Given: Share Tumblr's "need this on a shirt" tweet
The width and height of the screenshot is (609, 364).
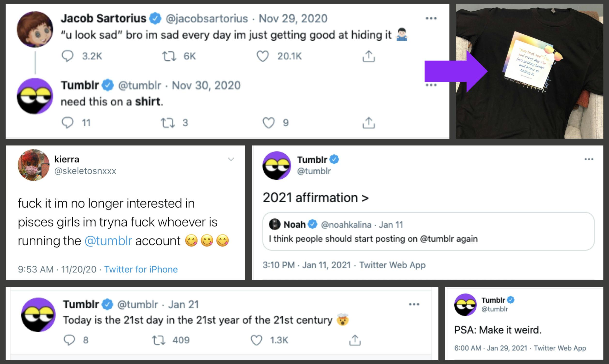Looking at the screenshot, I should click(369, 123).
